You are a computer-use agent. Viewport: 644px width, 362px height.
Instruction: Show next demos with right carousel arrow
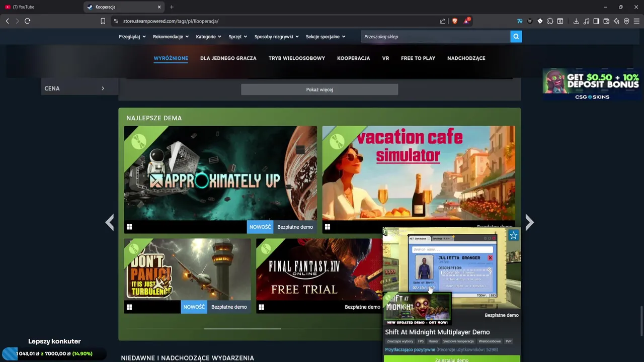pos(529,222)
